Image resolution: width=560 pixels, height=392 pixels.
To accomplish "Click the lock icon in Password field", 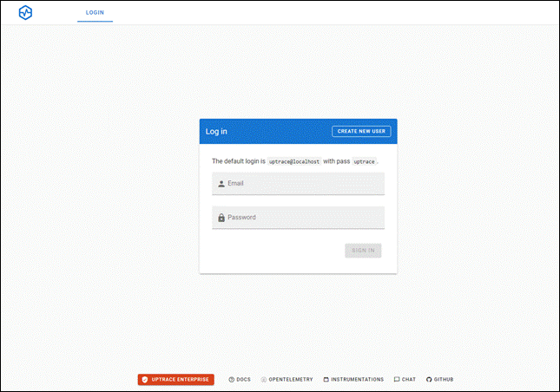I will (x=221, y=218).
